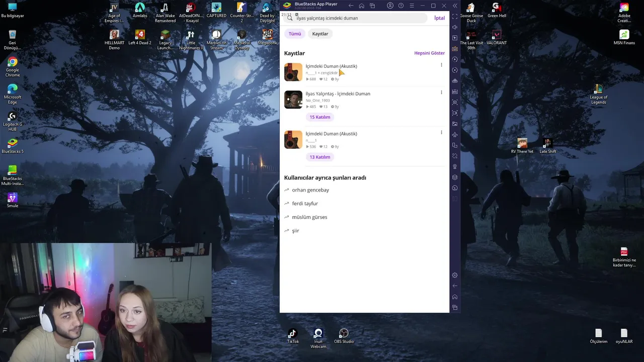The height and width of the screenshot is (362, 644).
Task: Open BlueStacks home from title bar
Action: click(x=361, y=6)
